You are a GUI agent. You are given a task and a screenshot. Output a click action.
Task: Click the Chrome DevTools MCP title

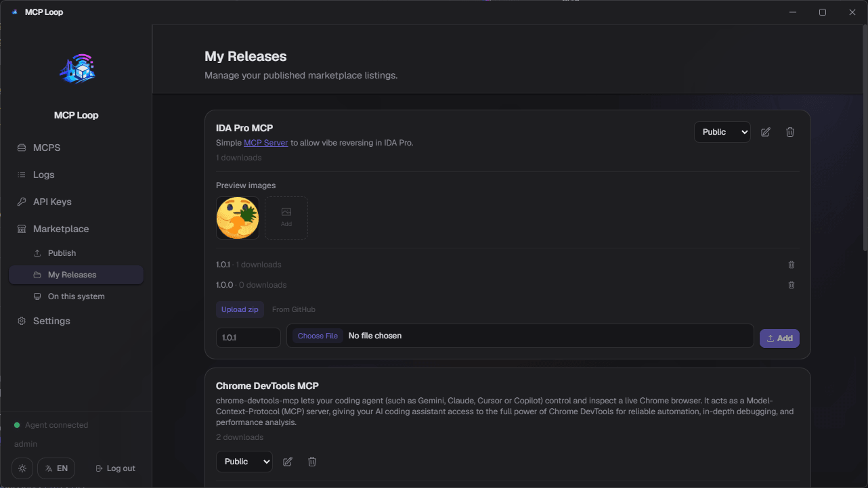click(x=267, y=386)
